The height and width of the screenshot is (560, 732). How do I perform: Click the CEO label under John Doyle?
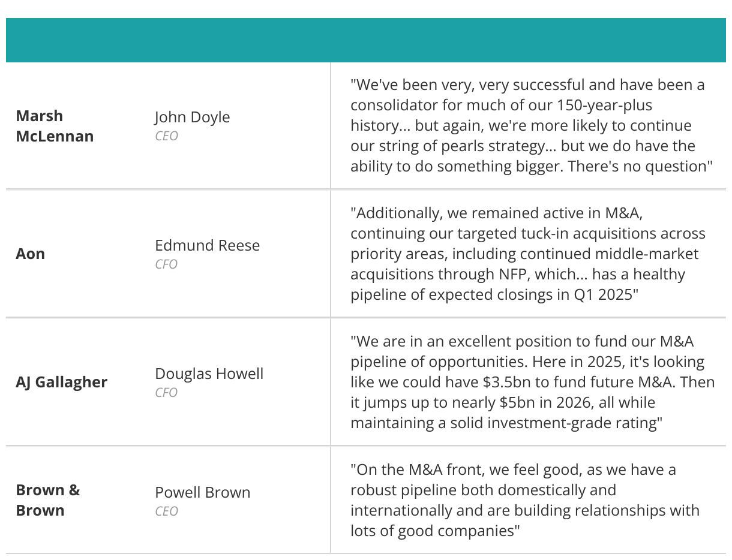pos(166,136)
